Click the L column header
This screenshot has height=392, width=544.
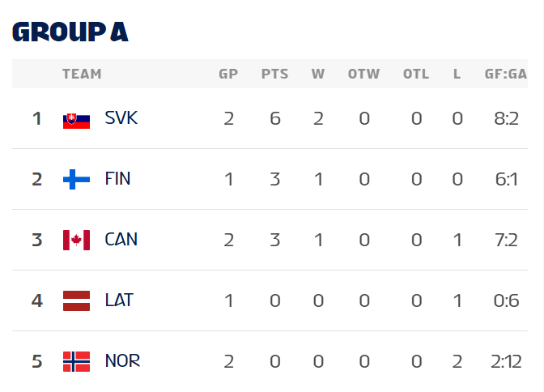[x=457, y=75]
